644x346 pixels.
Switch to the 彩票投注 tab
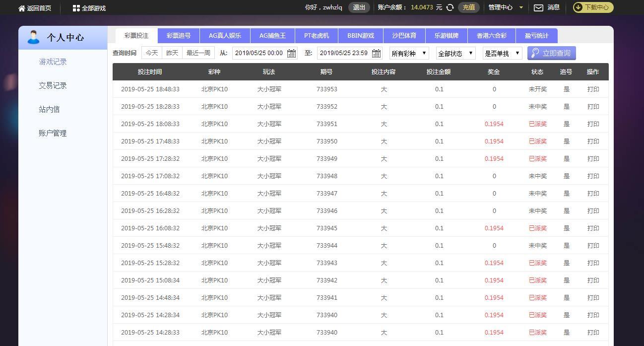(x=136, y=36)
